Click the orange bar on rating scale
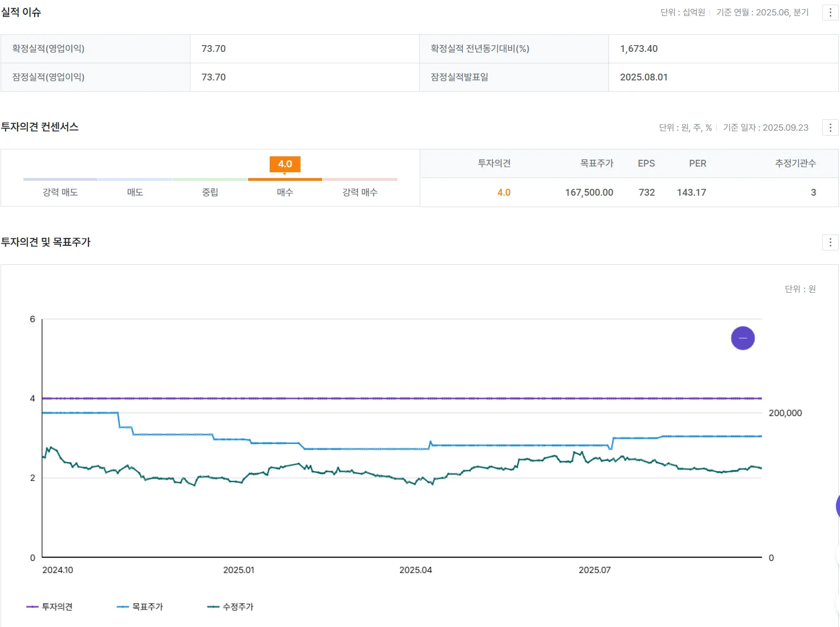Image resolution: width=840 pixels, height=627 pixels. click(x=285, y=179)
